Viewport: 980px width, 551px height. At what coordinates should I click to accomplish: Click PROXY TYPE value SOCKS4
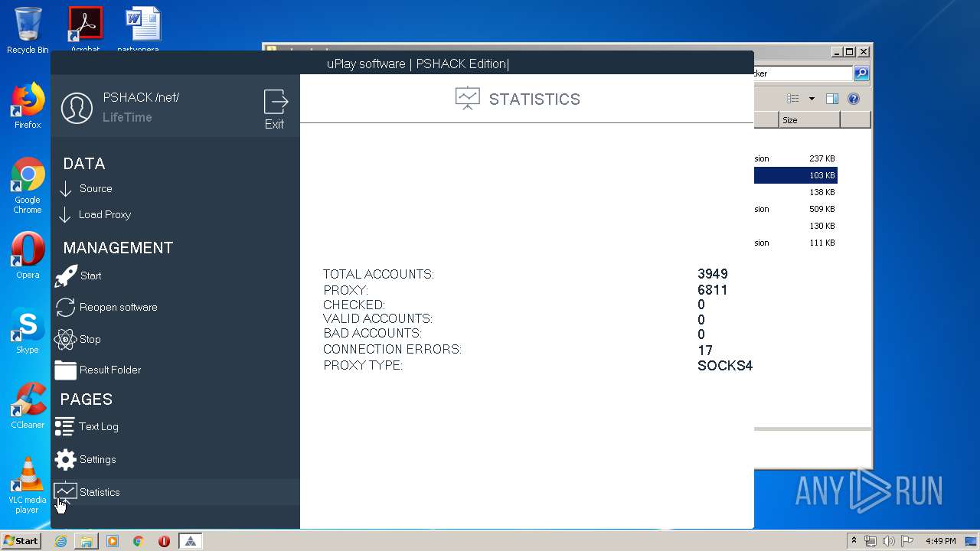(725, 366)
